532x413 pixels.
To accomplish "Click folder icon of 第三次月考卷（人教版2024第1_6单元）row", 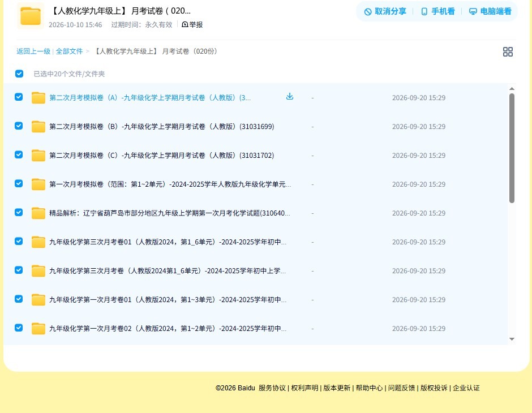I will point(38,270).
